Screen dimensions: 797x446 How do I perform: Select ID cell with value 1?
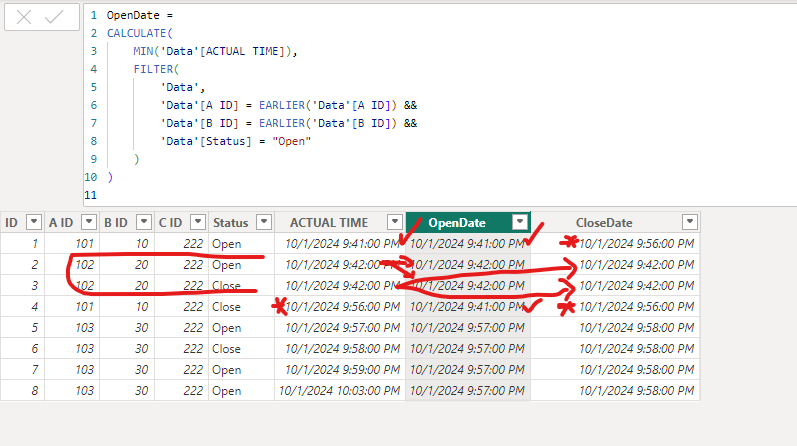click(x=22, y=244)
